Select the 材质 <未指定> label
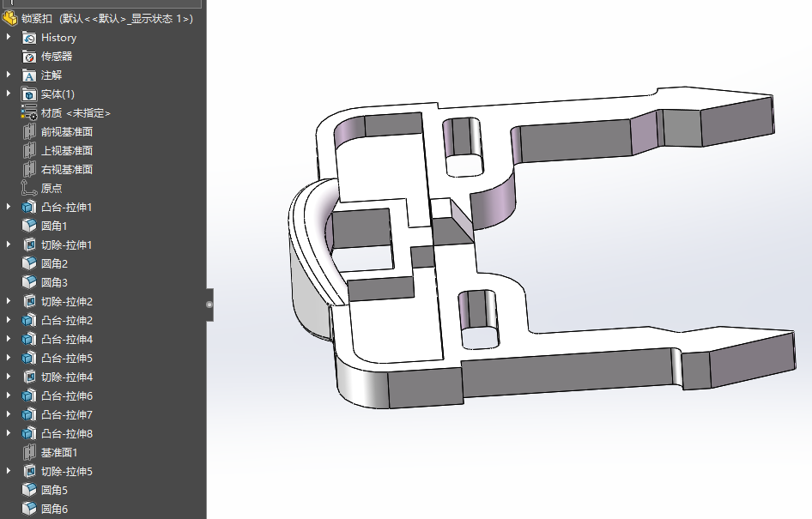Viewport: 812px width, 519px height. (x=76, y=112)
